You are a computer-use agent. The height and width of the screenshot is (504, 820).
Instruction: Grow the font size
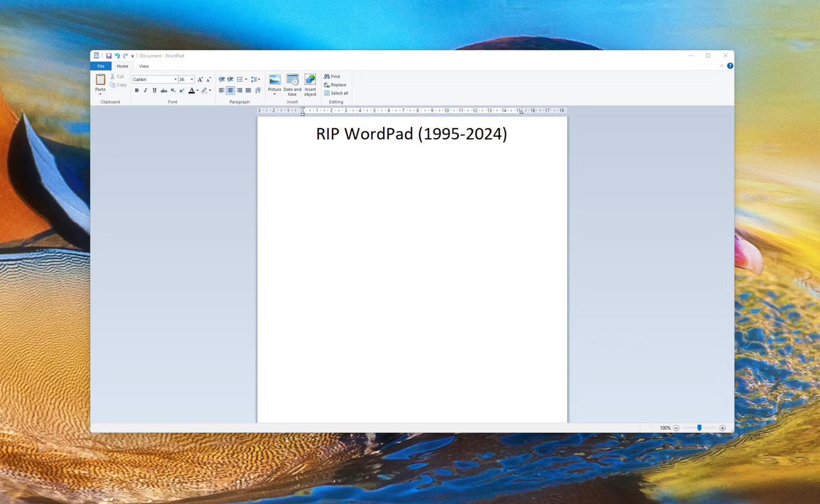tap(200, 79)
